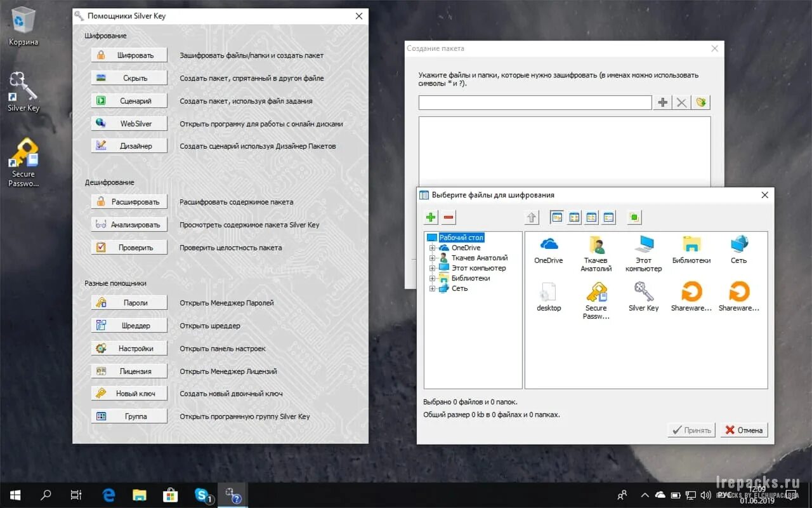Select Рабочий стол in folder tree
The height and width of the screenshot is (508, 812).
tap(461, 237)
